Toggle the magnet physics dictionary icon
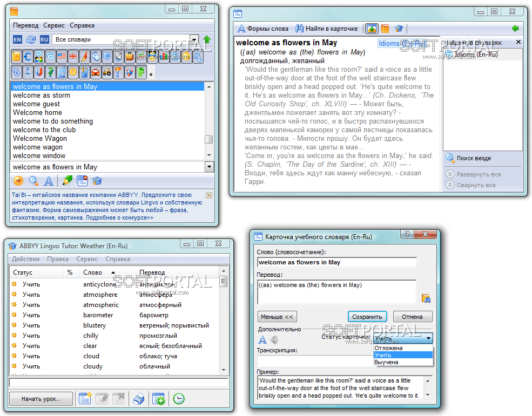 coord(39,72)
